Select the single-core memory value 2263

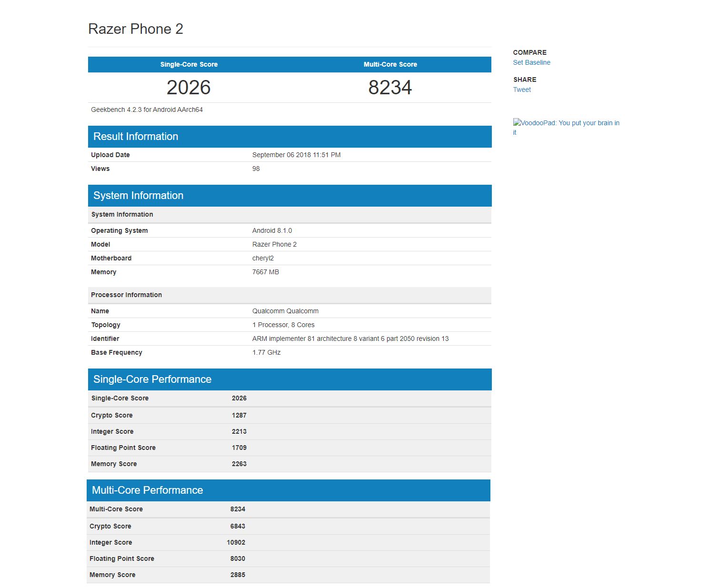(x=239, y=464)
